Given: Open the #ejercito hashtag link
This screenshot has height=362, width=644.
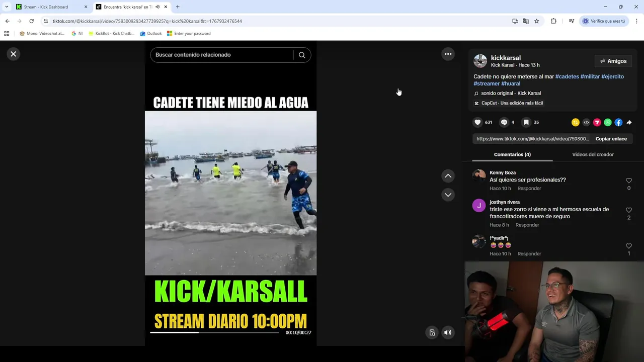Looking at the screenshot, I should pyautogui.click(x=612, y=76).
